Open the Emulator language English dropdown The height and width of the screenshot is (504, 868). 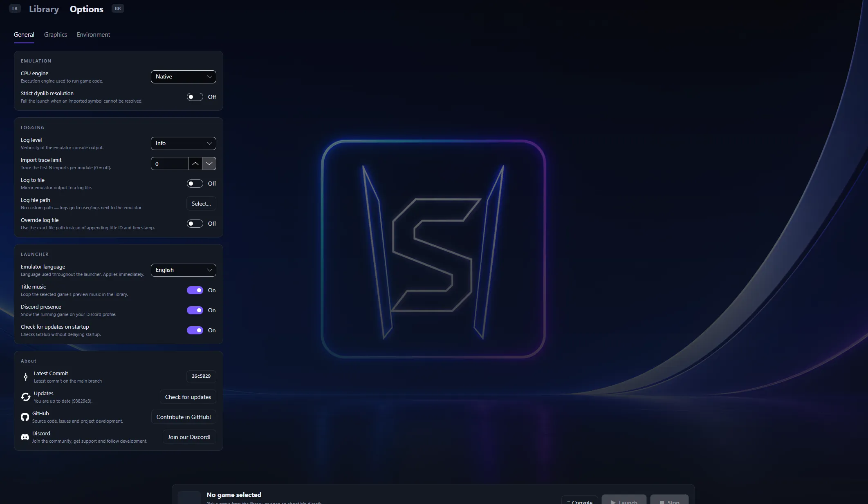(184, 270)
